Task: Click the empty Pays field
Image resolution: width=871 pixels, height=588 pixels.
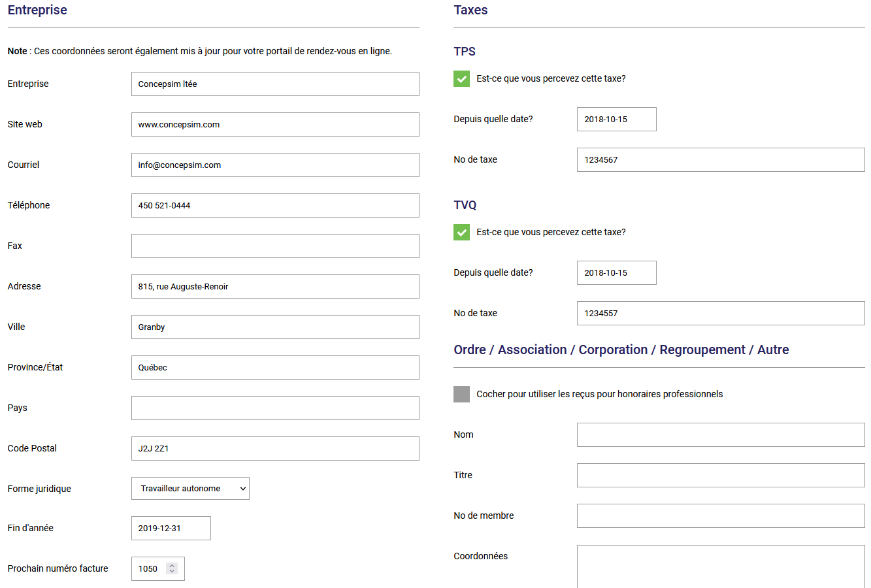Action: pos(275,408)
